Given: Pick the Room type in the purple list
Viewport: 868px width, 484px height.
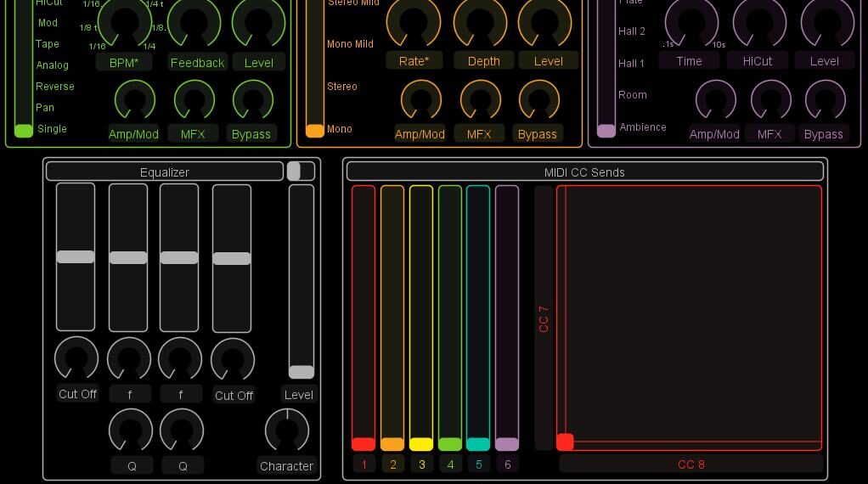Looking at the screenshot, I should point(633,95).
